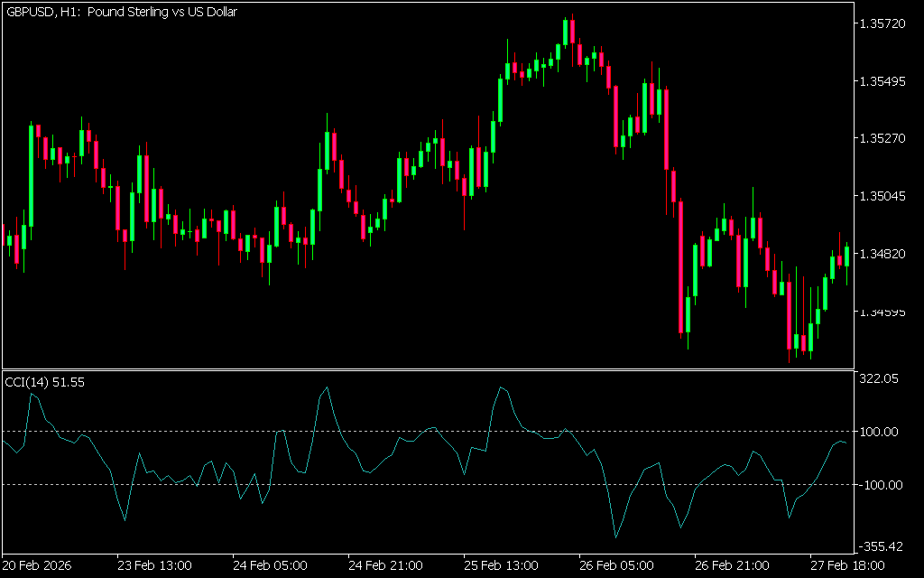Click the 24 Feb 05:00 time label

click(270, 566)
